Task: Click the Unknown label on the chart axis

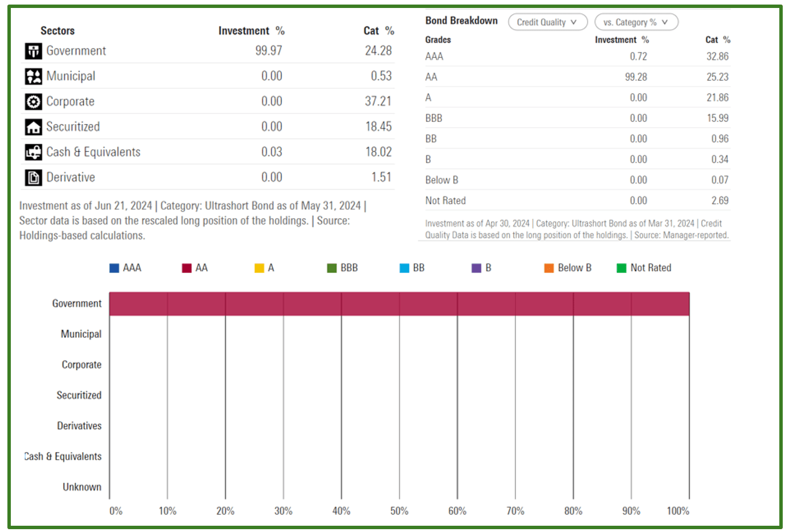Action: [81, 487]
